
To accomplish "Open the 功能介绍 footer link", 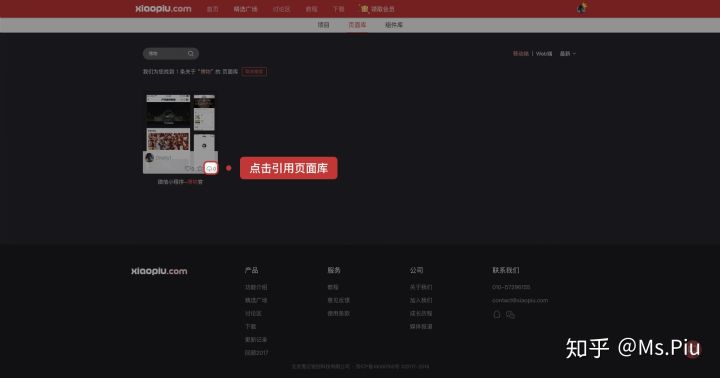I will [x=256, y=287].
